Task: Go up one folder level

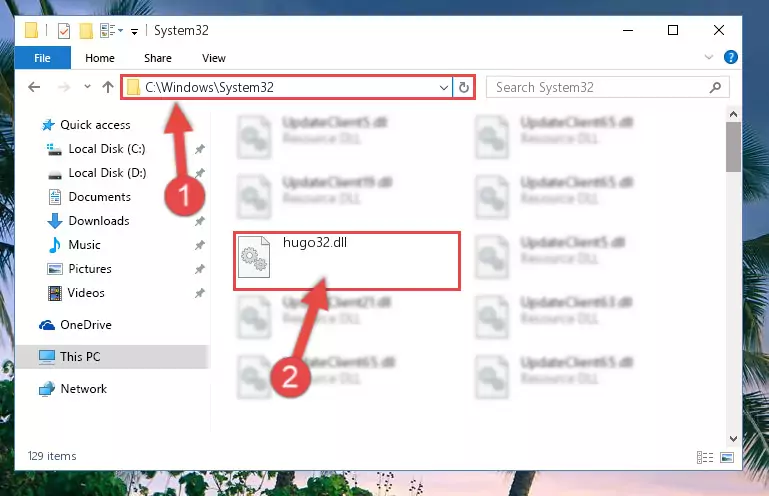Action: 108,87
